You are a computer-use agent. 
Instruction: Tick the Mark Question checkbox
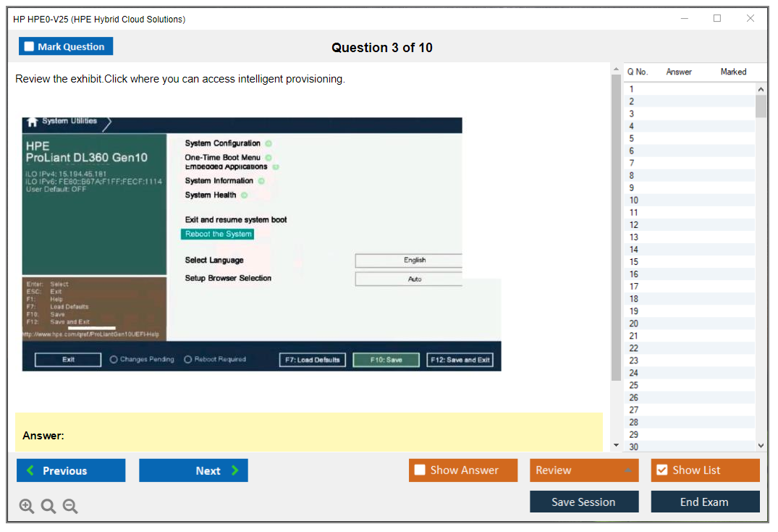pyautogui.click(x=29, y=47)
